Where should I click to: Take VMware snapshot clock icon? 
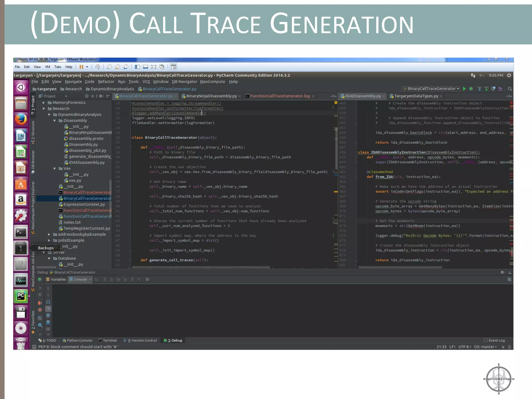[x=109, y=67]
